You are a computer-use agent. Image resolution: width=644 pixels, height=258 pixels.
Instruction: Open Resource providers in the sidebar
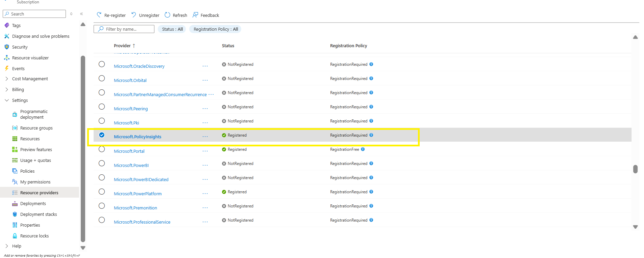40,193
